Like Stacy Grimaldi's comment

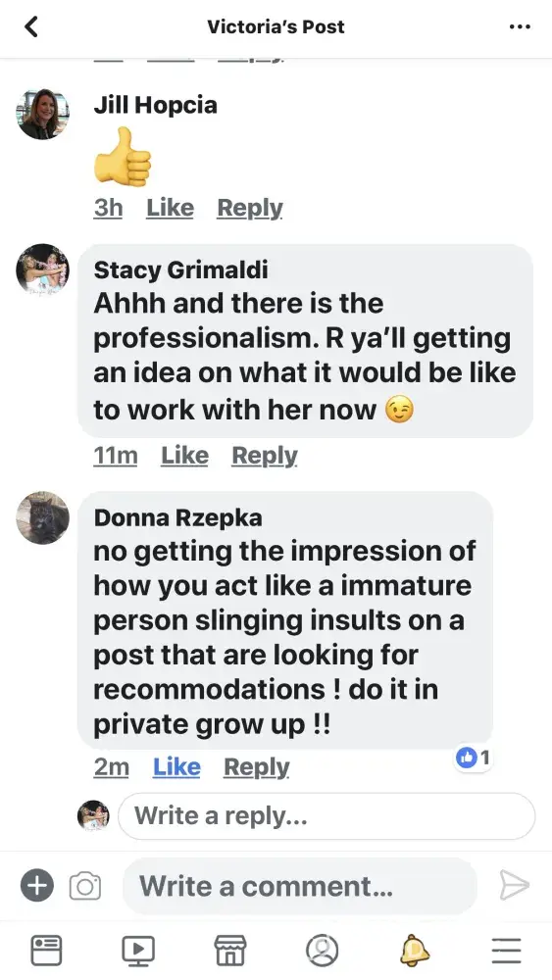(185, 456)
